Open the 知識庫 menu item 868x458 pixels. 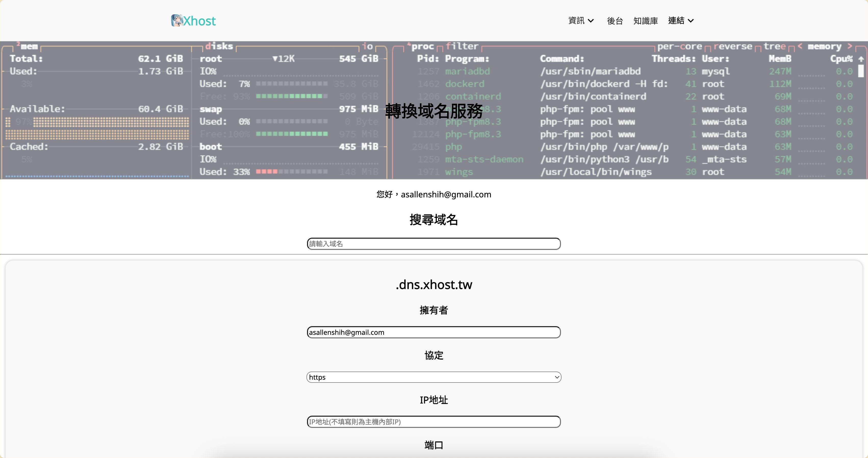(x=646, y=21)
